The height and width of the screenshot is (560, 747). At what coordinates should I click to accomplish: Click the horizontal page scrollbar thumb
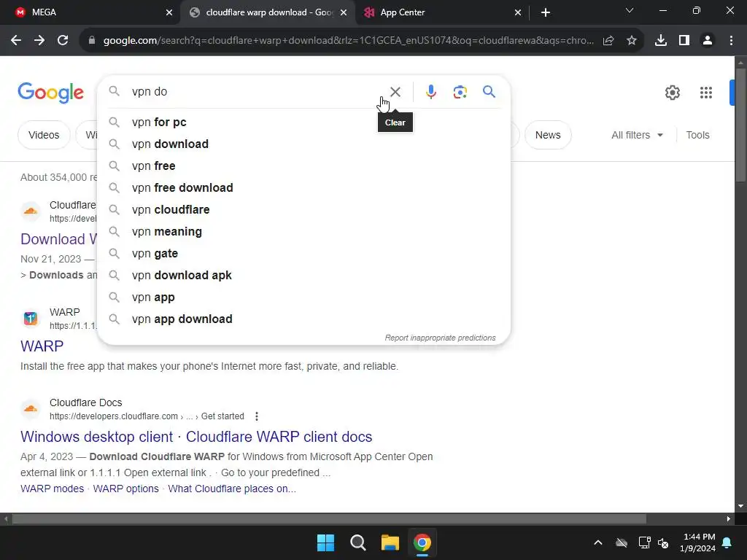(329, 519)
